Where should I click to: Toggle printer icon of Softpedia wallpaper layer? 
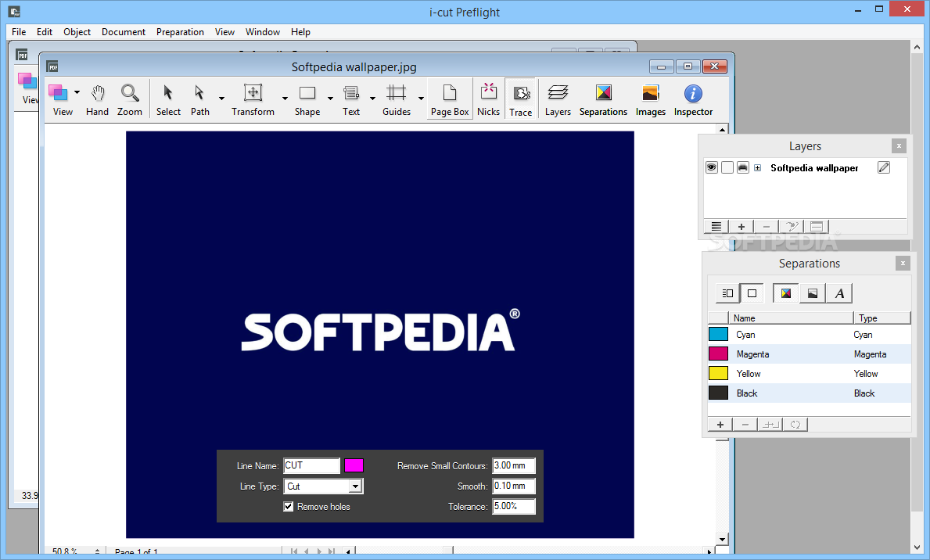[x=742, y=168]
